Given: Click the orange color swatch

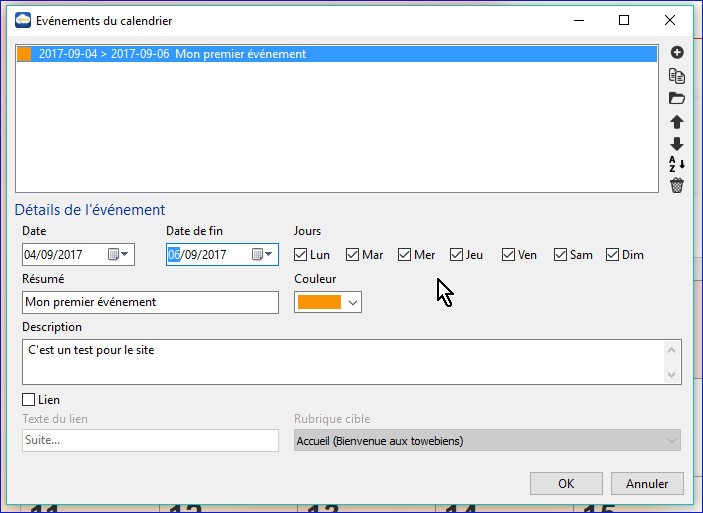Looking at the screenshot, I should pyautogui.click(x=320, y=302).
